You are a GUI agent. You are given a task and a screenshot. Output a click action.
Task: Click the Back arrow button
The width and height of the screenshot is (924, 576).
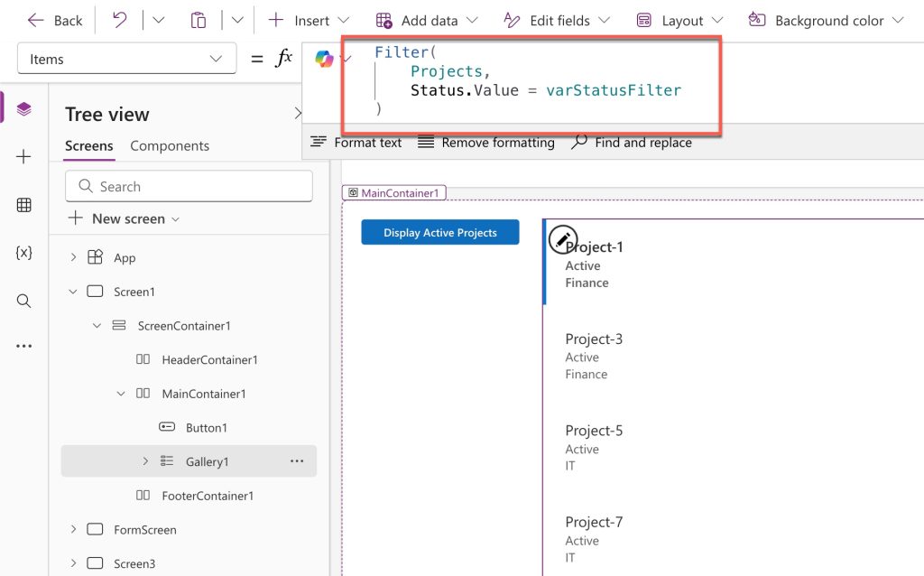[x=55, y=21]
